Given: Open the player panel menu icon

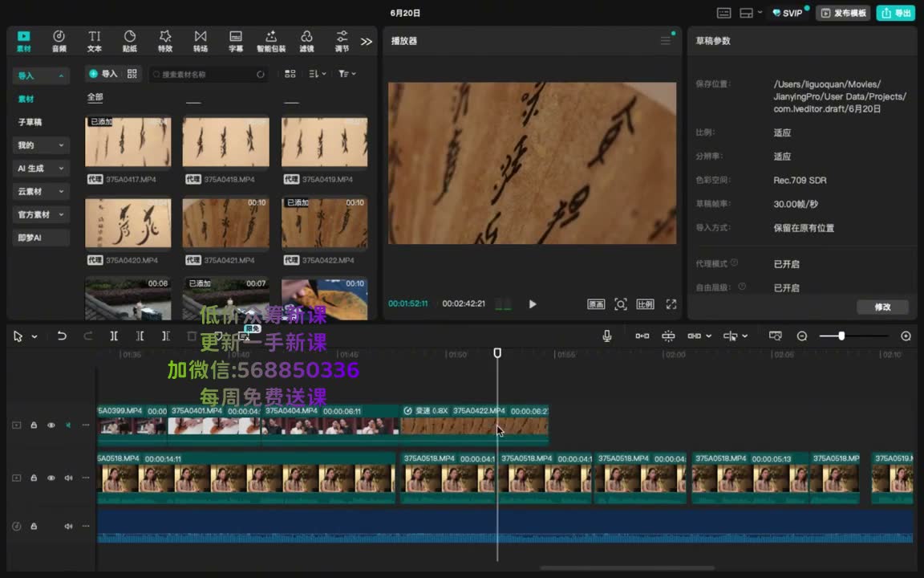Looking at the screenshot, I should 665,41.
